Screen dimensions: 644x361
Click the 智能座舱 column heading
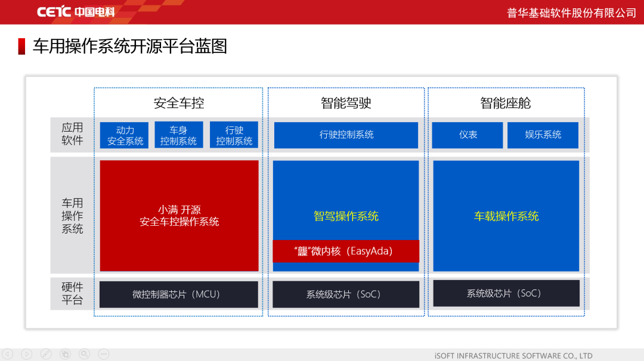[x=506, y=103]
